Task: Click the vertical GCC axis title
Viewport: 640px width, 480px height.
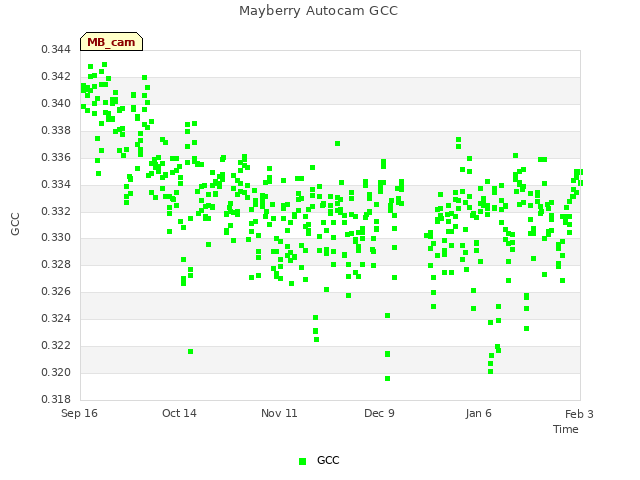Action: coord(15,224)
